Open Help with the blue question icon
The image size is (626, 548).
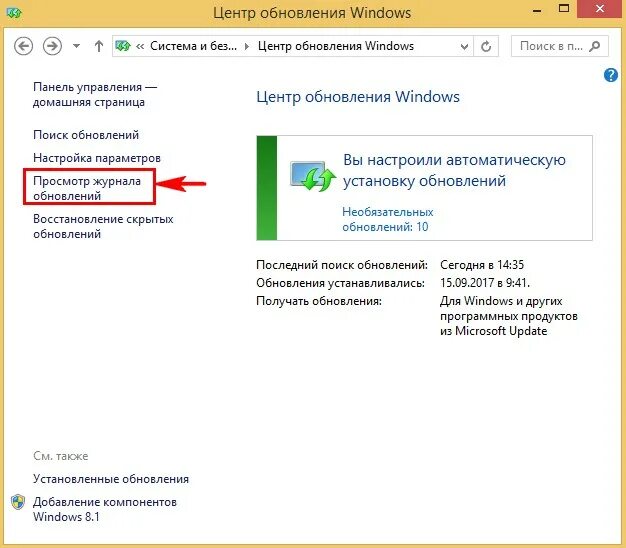pyautogui.click(x=610, y=75)
